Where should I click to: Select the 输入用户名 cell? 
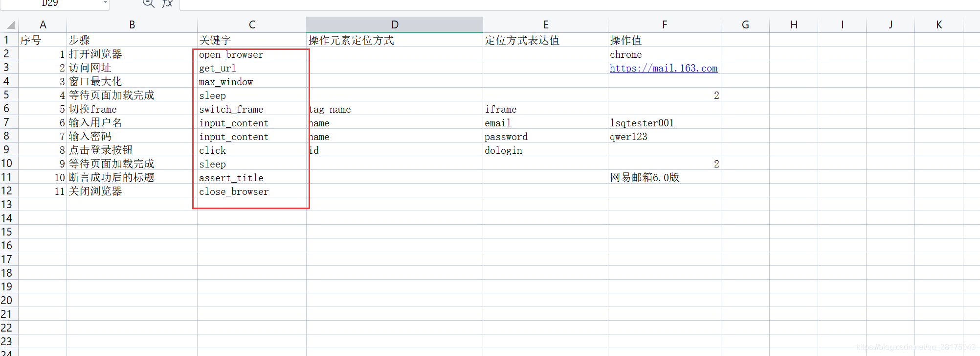(x=132, y=122)
